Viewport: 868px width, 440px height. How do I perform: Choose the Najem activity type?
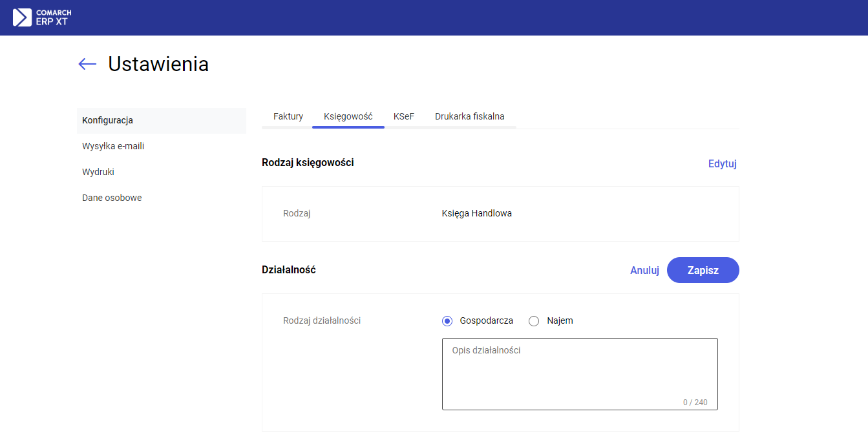point(534,321)
